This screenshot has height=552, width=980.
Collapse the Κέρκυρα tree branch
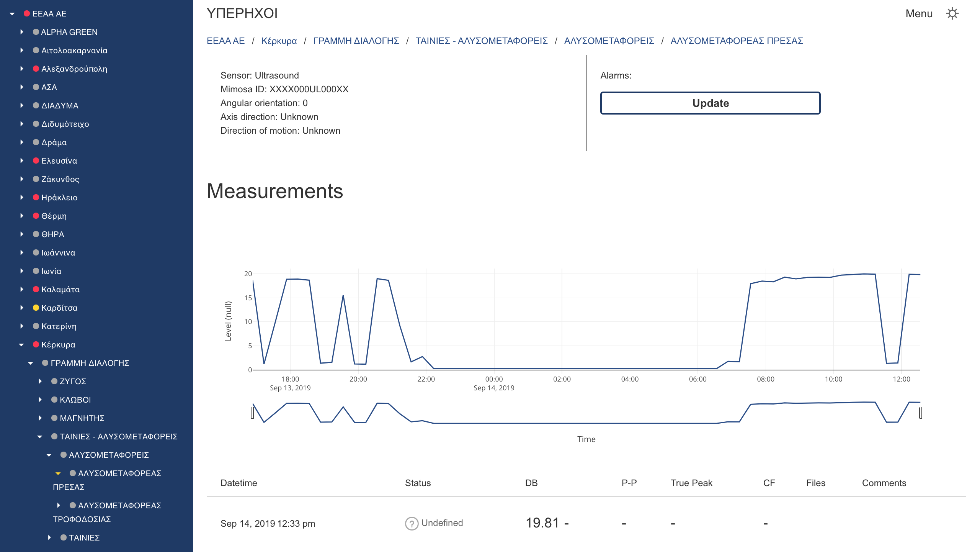tap(21, 344)
